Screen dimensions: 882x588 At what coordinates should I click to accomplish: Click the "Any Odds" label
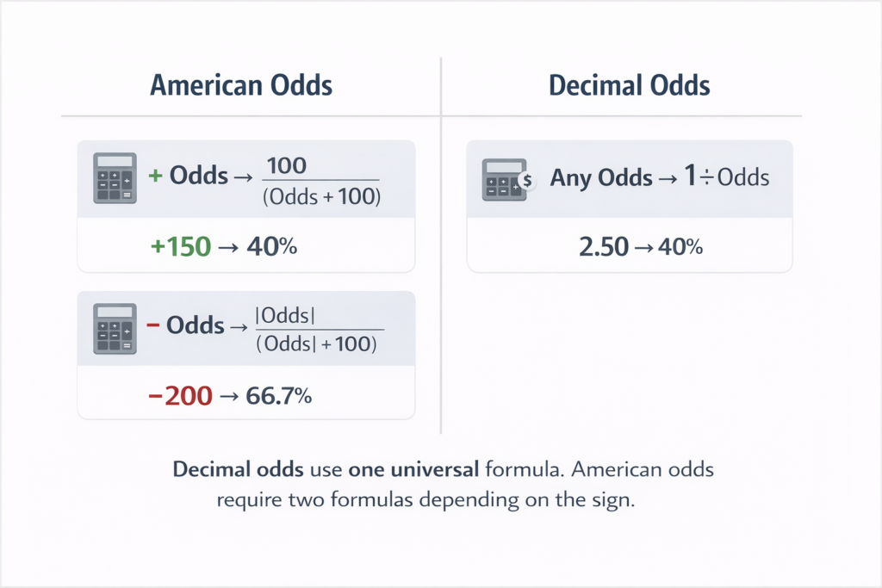pyautogui.click(x=601, y=178)
